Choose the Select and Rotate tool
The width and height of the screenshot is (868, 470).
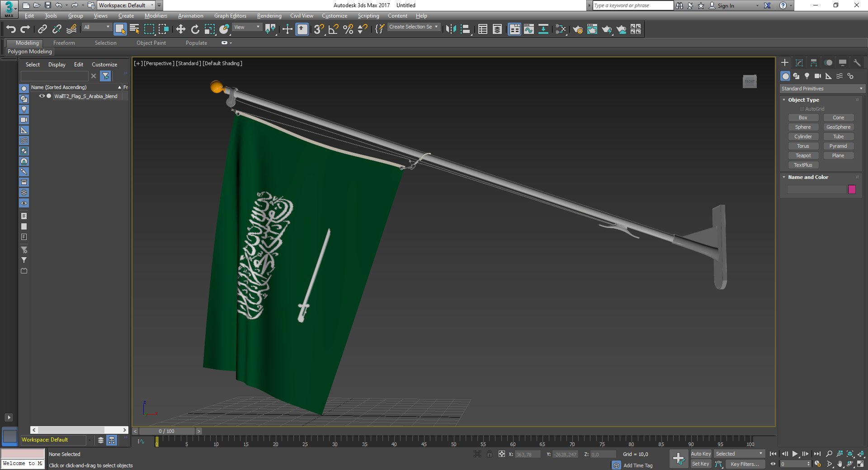pyautogui.click(x=195, y=29)
